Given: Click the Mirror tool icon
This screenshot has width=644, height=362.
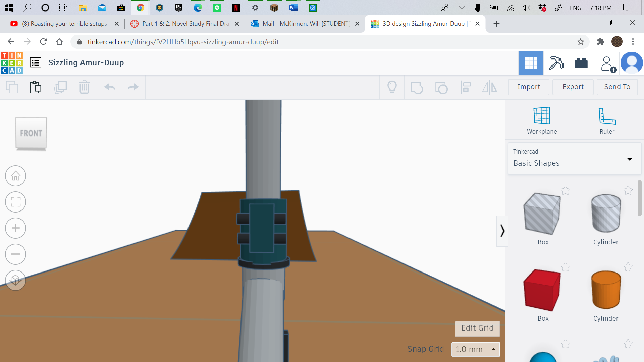Looking at the screenshot, I should coord(490,87).
